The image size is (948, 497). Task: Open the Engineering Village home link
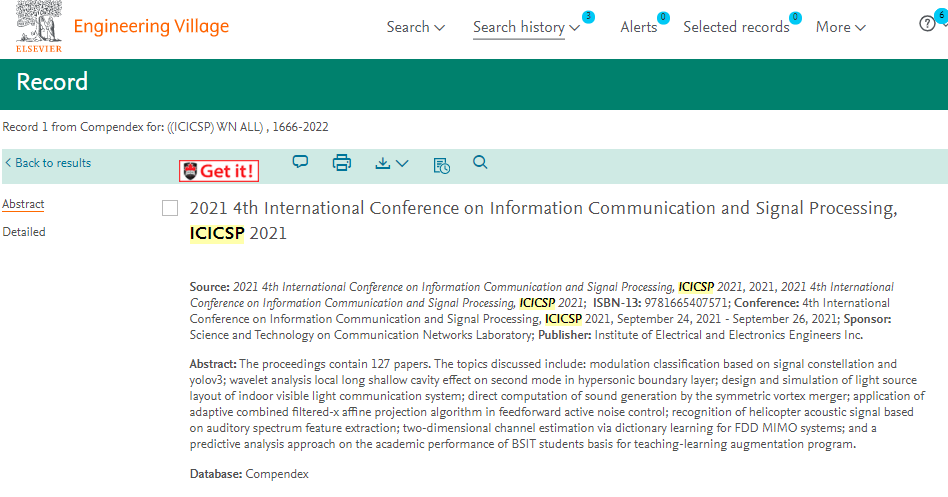[x=151, y=27]
